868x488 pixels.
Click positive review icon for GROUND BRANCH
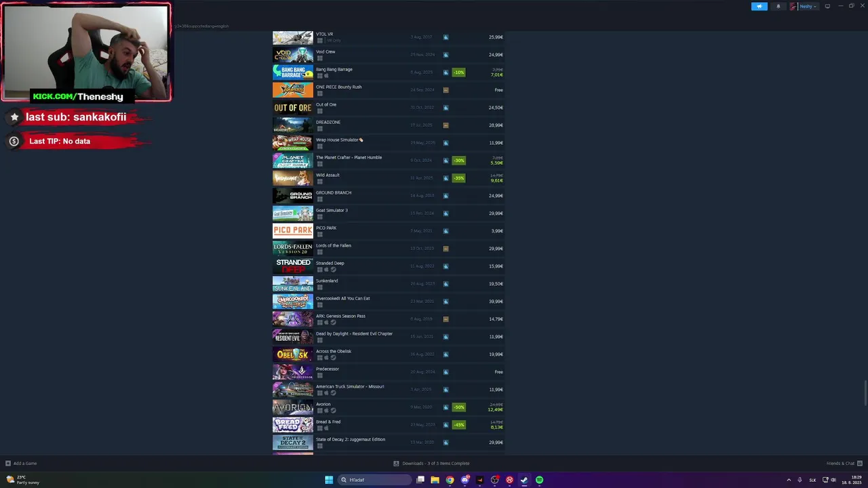click(446, 196)
